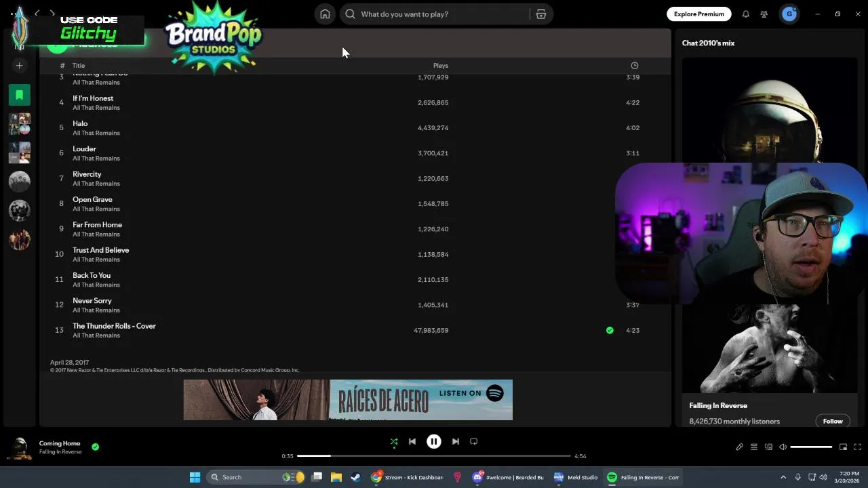The width and height of the screenshot is (868, 488).
Task: Open the Windows Start button
Action: [x=195, y=477]
